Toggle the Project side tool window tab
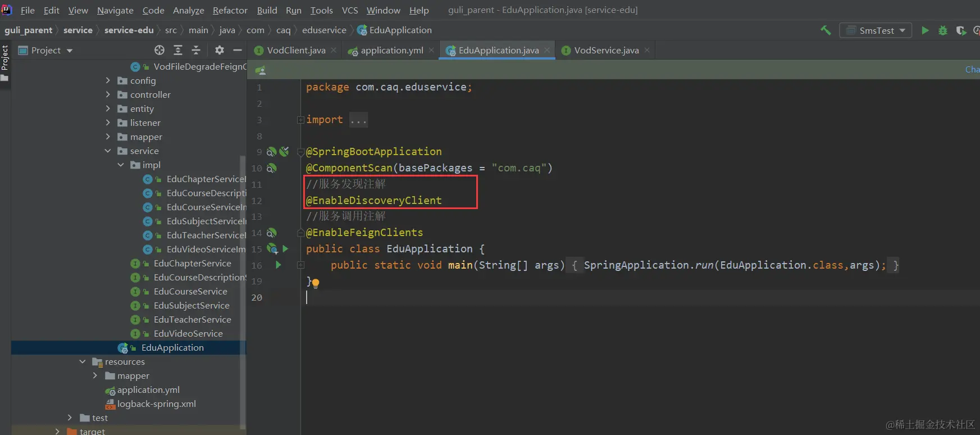This screenshot has width=980, height=435. [5, 62]
